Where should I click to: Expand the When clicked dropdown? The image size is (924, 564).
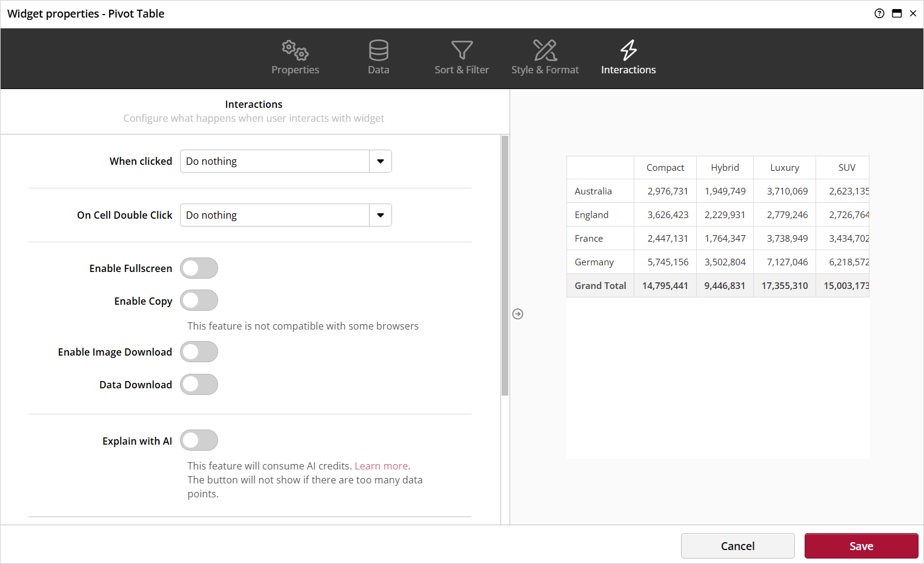(380, 161)
